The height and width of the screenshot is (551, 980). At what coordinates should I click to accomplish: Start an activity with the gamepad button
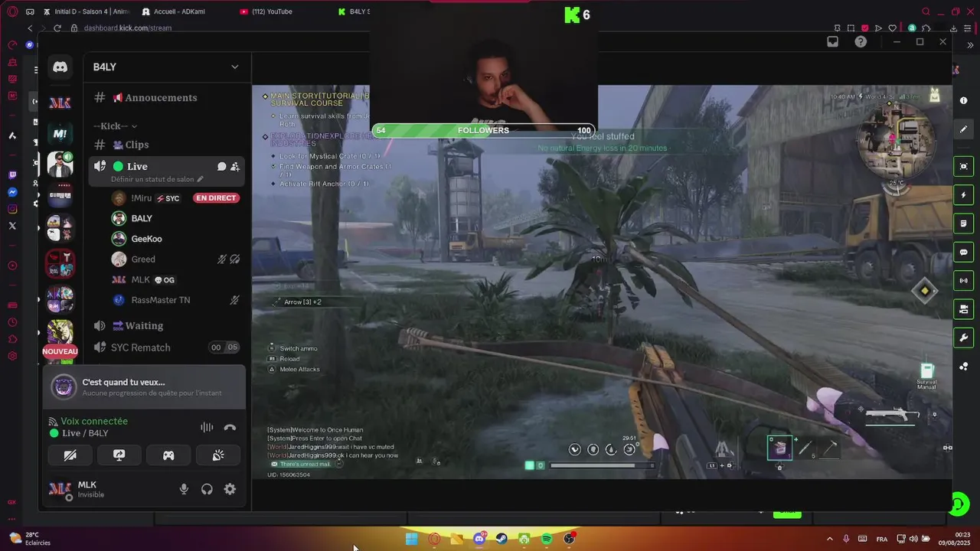tap(168, 455)
